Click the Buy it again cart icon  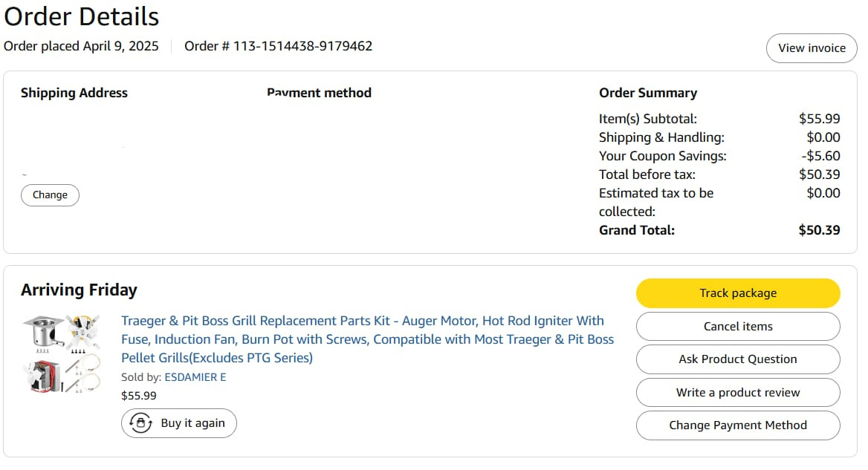point(140,423)
